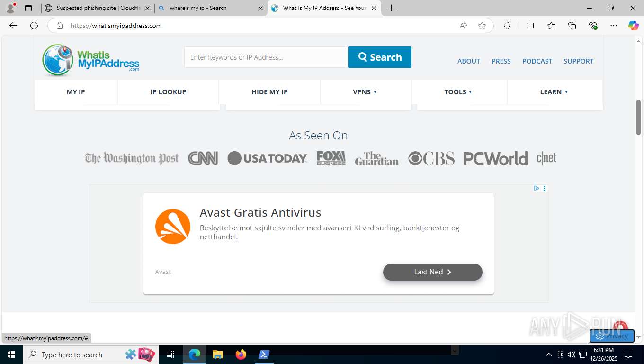Screen dimensions: 644x364
Task: Open Edge Settings and more menu
Action: (614, 26)
